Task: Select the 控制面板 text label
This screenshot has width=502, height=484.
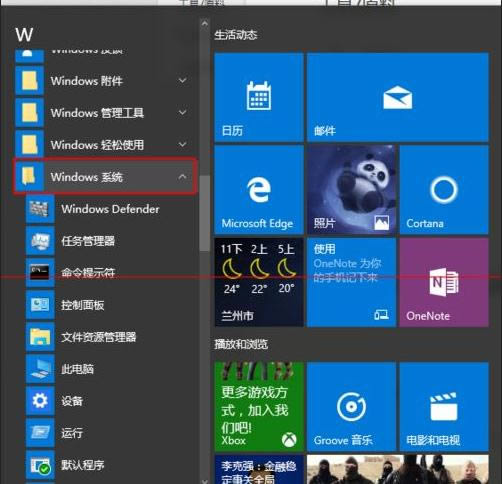Action: point(83,305)
